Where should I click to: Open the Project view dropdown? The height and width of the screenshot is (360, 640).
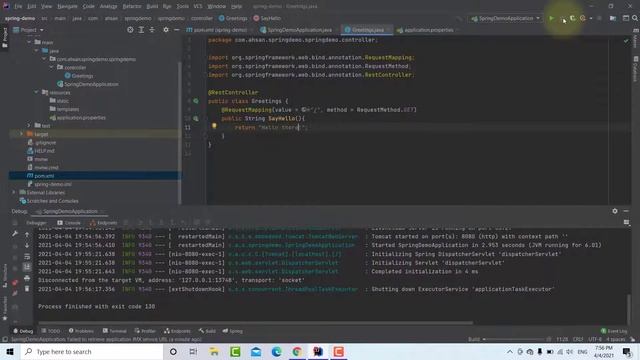click(x=28, y=30)
